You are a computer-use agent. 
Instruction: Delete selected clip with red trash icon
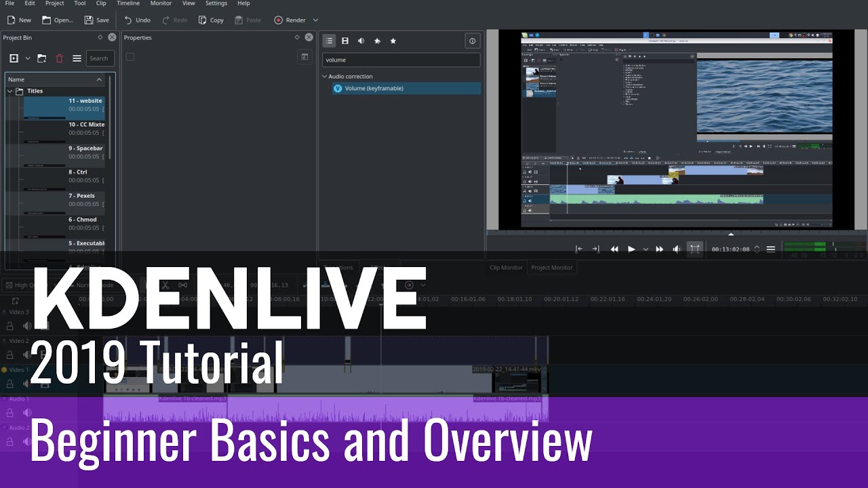pyautogui.click(x=59, y=58)
